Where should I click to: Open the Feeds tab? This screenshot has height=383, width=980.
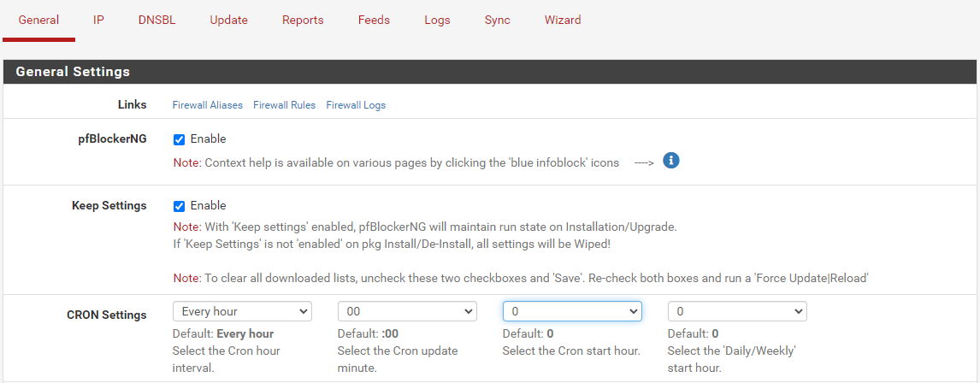coord(374,20)
